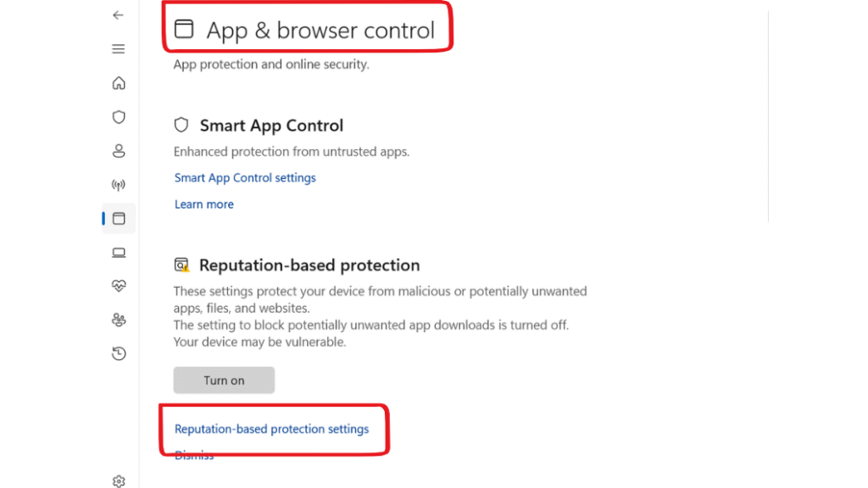The width and height of the screenshot is (868, 488).
Task: Select App & browser control sidebar icon
Action: click(119, 219)
